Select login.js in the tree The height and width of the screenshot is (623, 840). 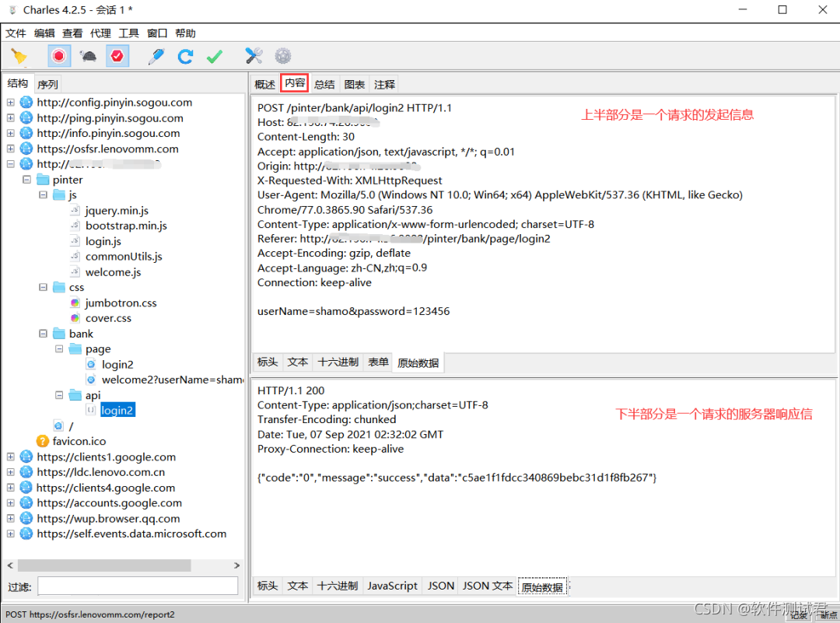click(x=103, y=241)
